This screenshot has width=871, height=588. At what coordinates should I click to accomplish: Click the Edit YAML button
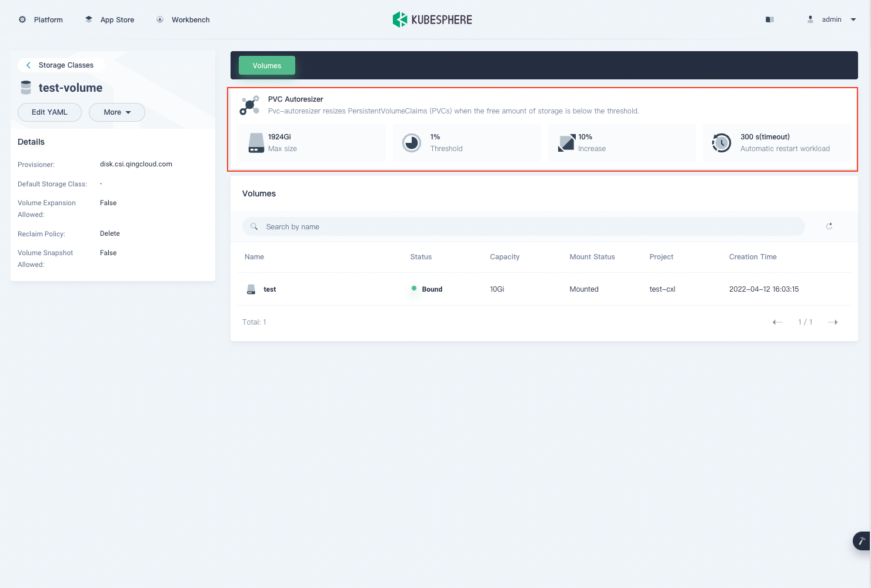click(49, 112)
